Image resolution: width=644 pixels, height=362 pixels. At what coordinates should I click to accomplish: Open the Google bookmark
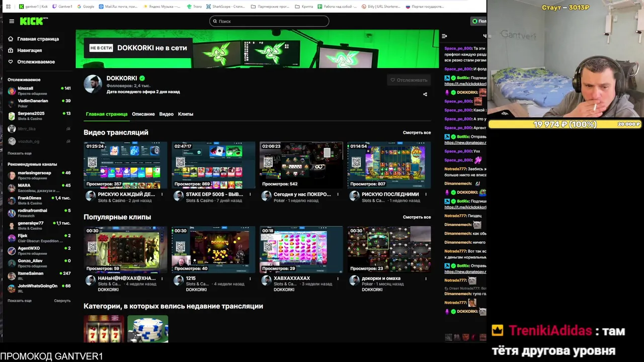point(86,7)
